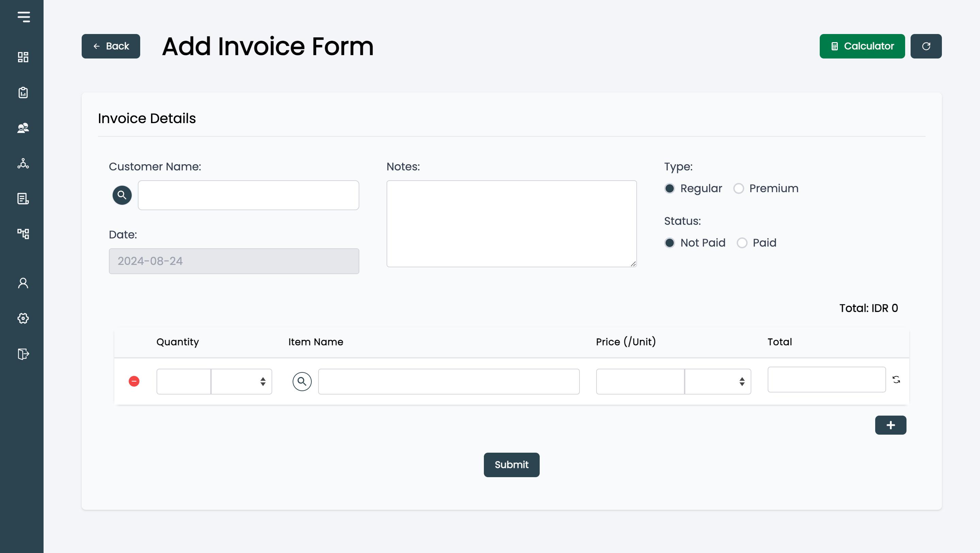980x553 pixels.
Task: Open the dashboard grid icon in sidebar
Action: 23,57
